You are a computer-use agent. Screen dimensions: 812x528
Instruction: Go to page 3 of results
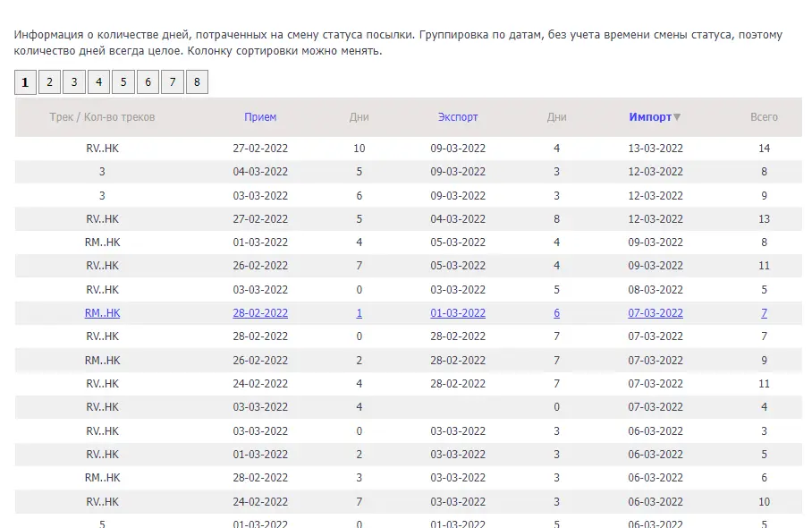(74, 81)
